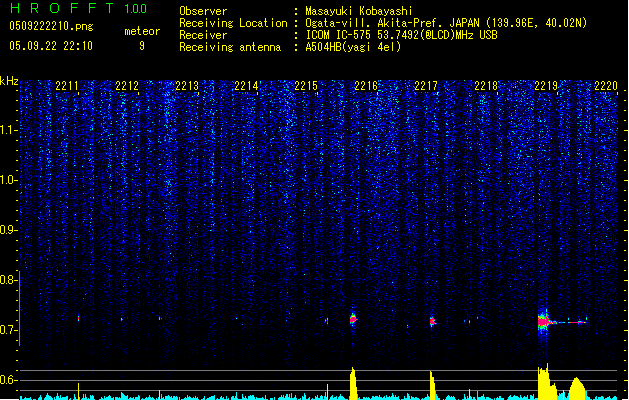Click the 2211 time marker
Image resolution: width=629 pixels, height=400 pixels.
(x=67, y=85)
